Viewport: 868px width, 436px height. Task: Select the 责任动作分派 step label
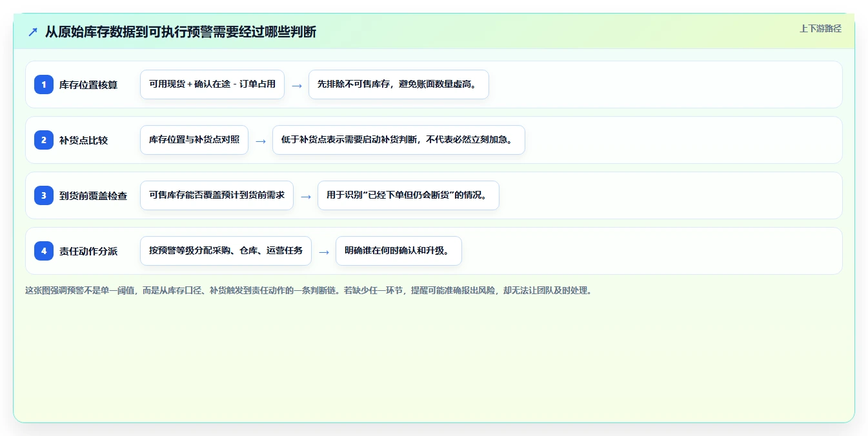coord(88,251)
